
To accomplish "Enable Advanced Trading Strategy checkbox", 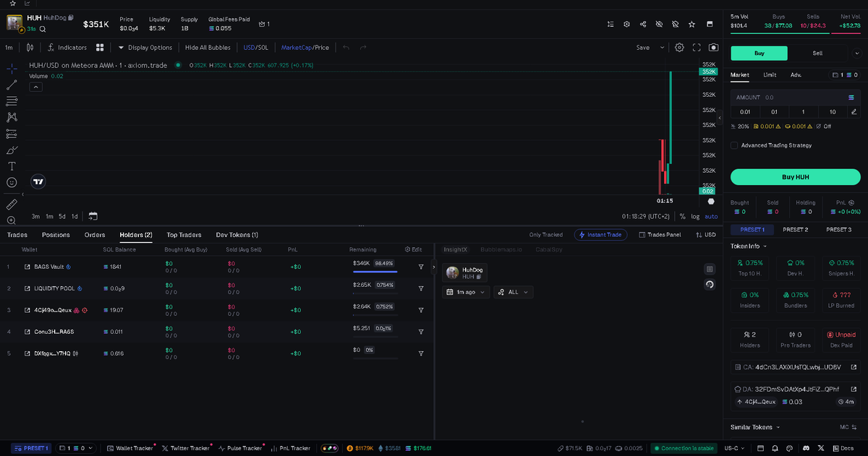I will click(735, 145).
